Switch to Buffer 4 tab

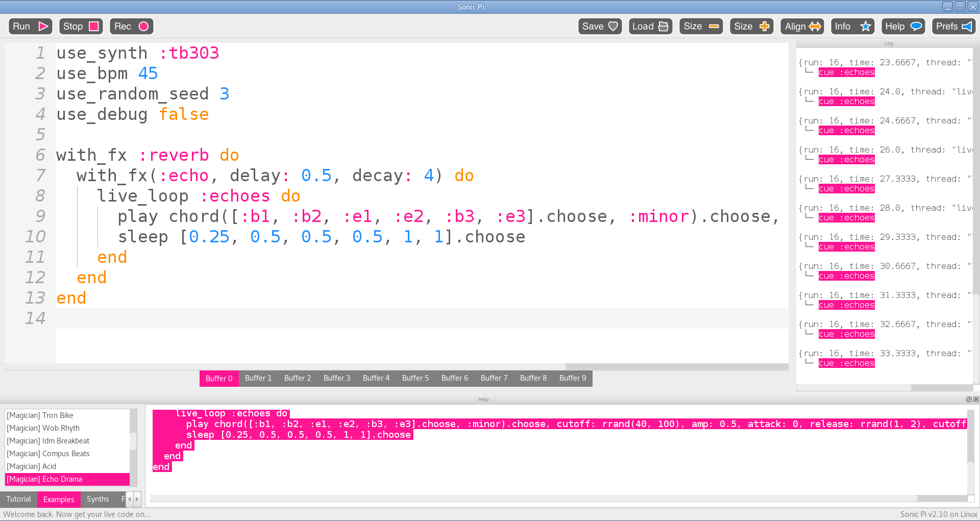pyautogui.click(x=376, y=378)
